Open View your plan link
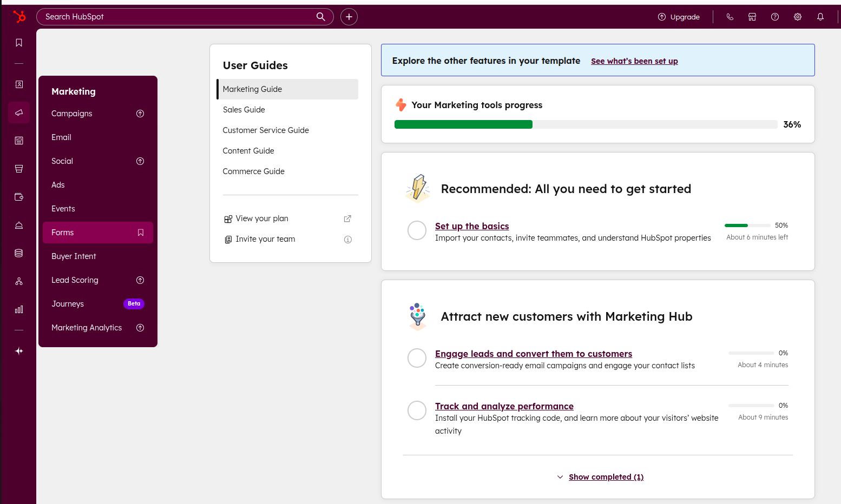841x504 pixels. coord(262,218)
